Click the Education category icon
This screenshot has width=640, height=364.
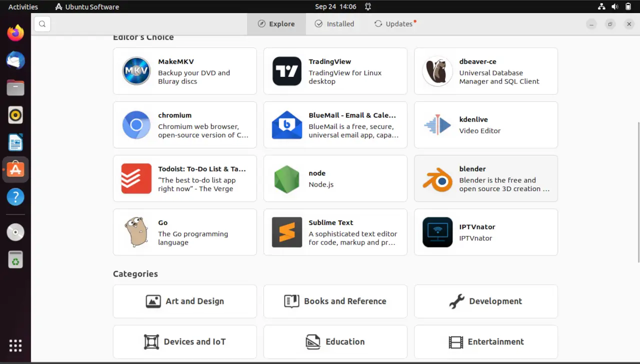(313, 342)
